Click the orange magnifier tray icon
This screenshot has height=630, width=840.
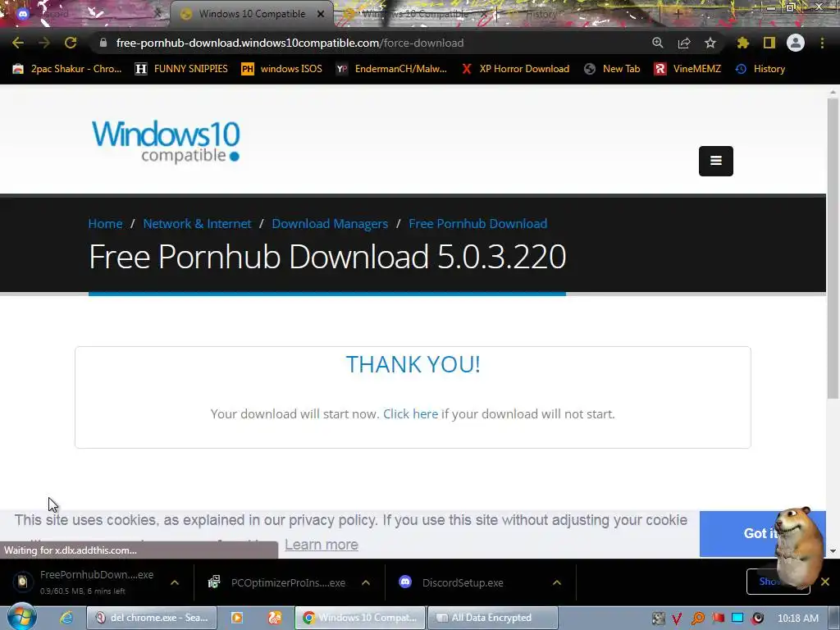tap(697, 619)
